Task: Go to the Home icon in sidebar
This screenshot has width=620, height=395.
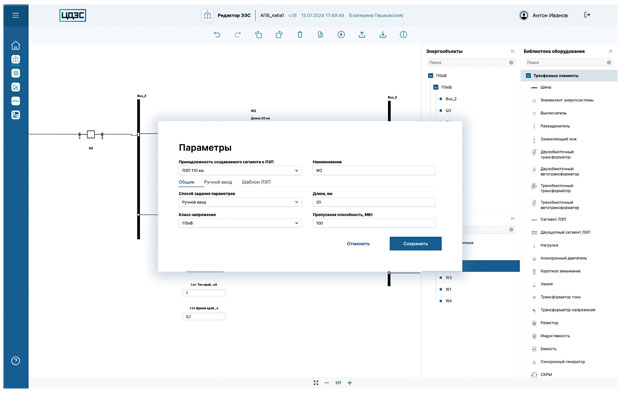Action: [15, 45]
